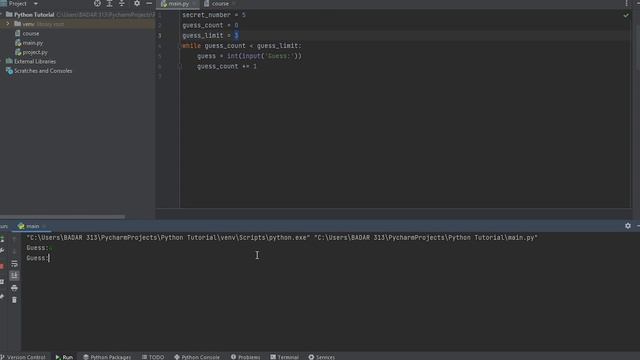Screen dimensions: 640x360
Task: Click the highlighted guess_limit value
Action: [x=236, y=36]
